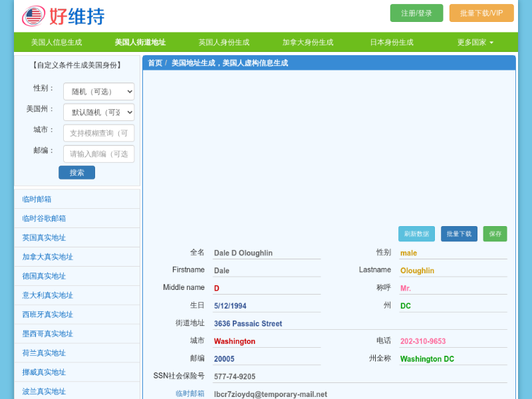Image resolution: width=532 pixels, height=399 pixels.
Task: Click the 首页 breadcrumb link
Action: pyautogui.click(x=154, y=63)
